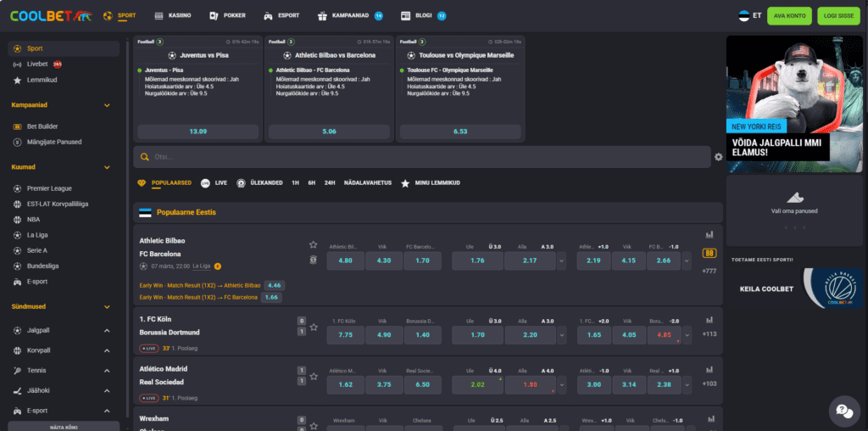Open the New Yorki Reis promo banner
868x431 pixels.
[794, 104]
